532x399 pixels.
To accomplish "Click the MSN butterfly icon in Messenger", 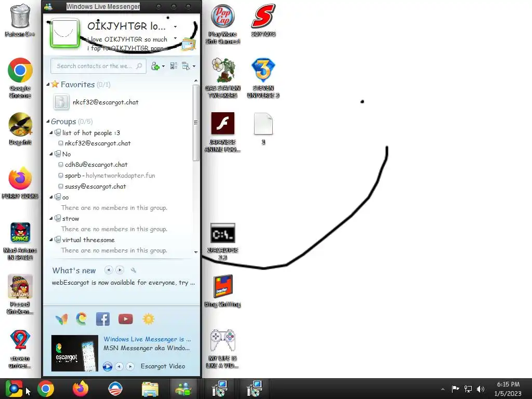I will tap(61, 319).
